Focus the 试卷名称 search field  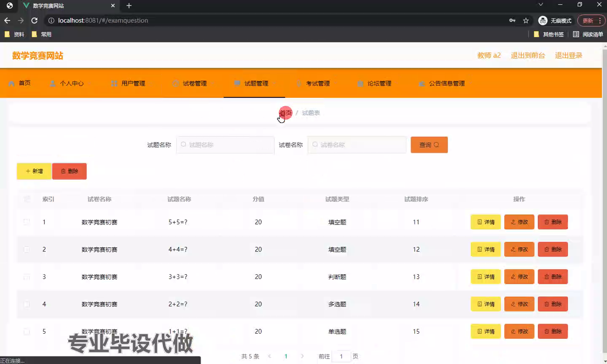(357, 145)
